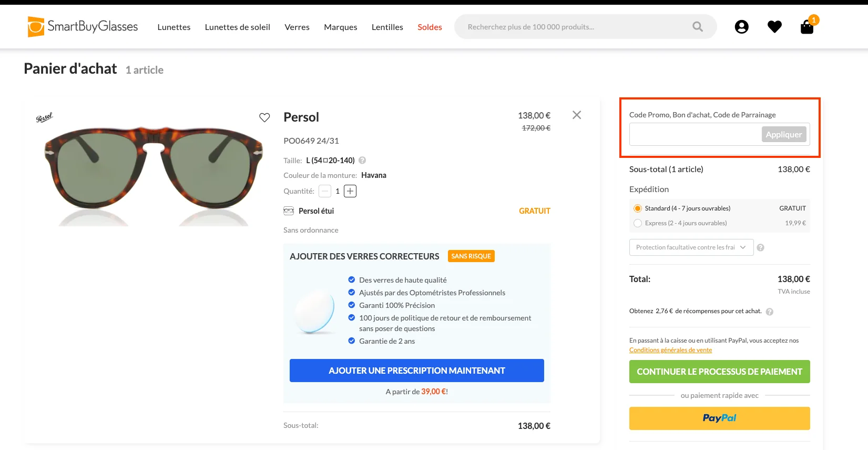Image resolution: width=868 pixels, height=450 pixels.
Task: Select Express shipping option
Action: click(638, 223)
